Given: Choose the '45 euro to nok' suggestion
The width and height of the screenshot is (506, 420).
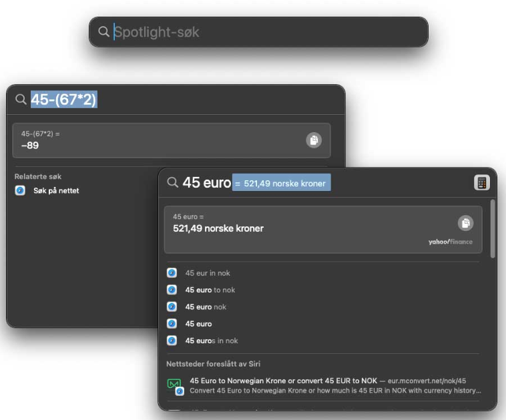Looking at the screenshot, I should point(210,290).
